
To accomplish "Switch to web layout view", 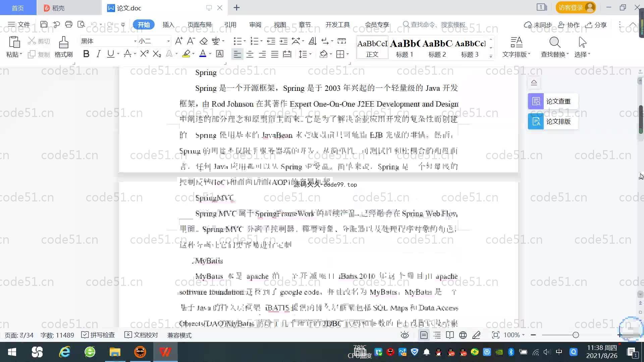I will (x=463, y=335).
